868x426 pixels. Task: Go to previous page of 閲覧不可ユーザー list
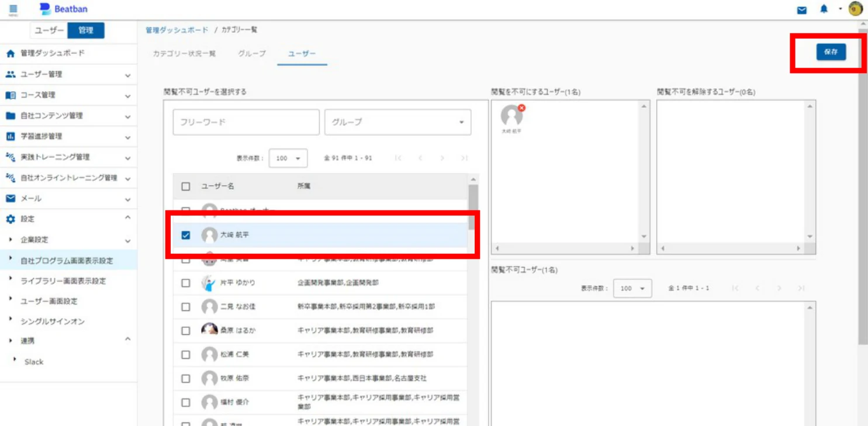pyautogui.click(x=758, y=288)
